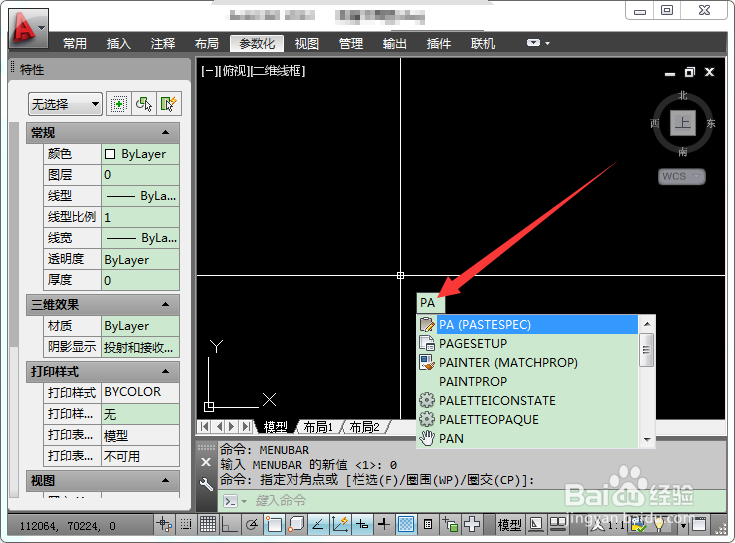Click the Selection Cycling status icon
This screenshot has width=735, height=543.
tap(450, 524)
